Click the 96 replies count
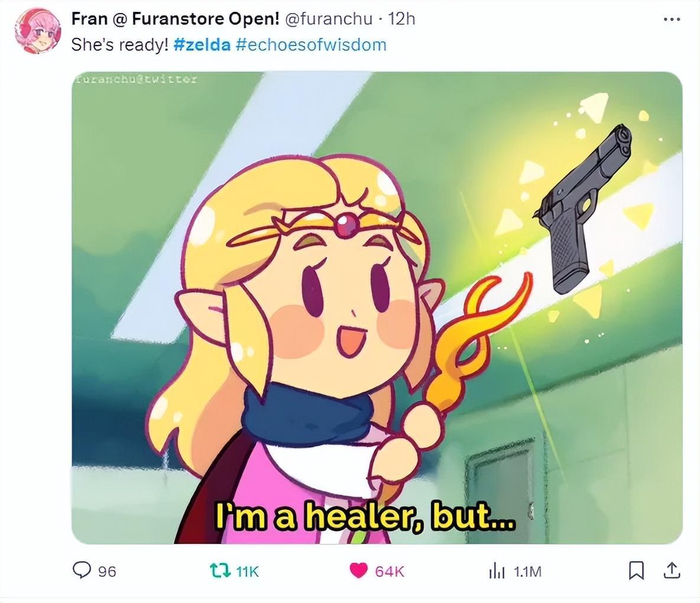This screenshot has height=603, width=700. click(x=107, y=571)
